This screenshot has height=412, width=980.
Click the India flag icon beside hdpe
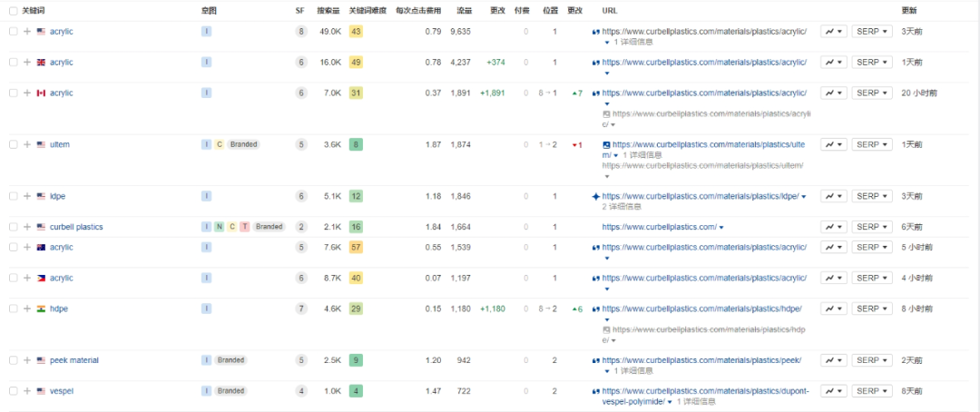41,309
